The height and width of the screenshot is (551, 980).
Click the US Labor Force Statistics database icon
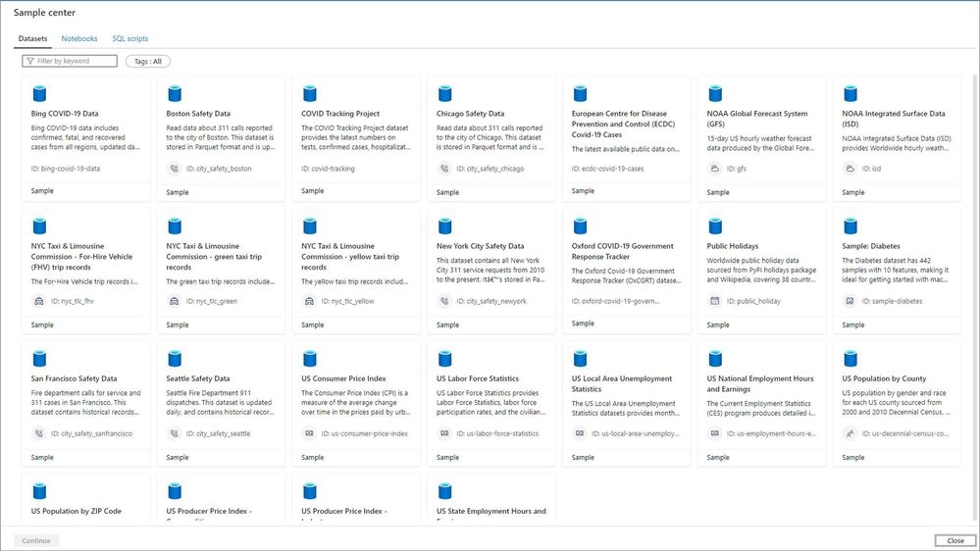(x=444, y=359)
